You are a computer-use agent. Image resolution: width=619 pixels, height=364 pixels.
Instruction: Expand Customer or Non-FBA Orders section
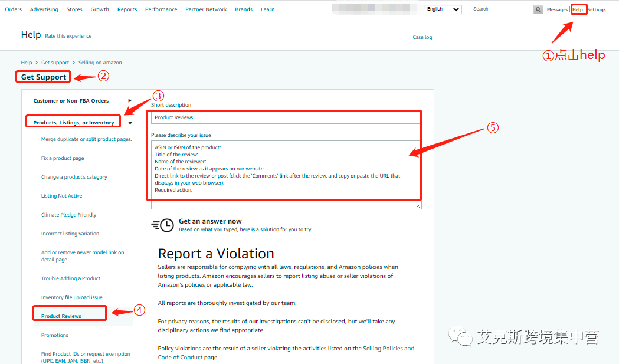(x=129, y=101)
